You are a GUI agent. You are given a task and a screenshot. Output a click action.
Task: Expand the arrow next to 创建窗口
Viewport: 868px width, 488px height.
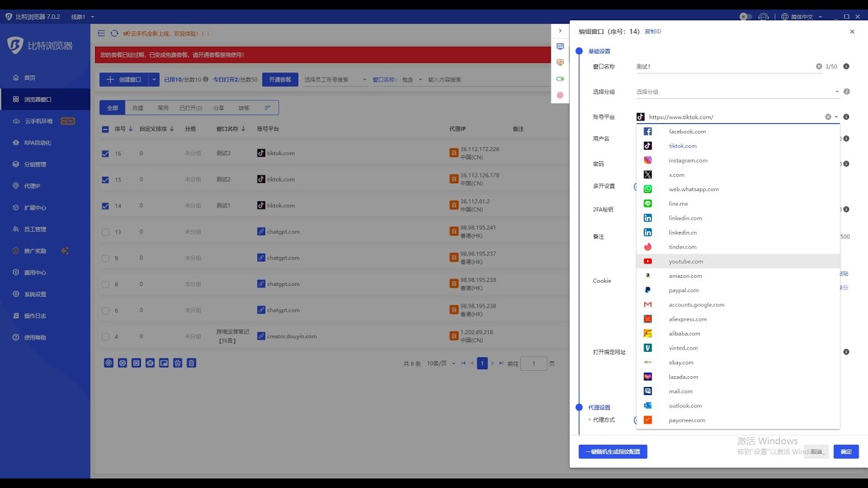(x=154, y=79)
